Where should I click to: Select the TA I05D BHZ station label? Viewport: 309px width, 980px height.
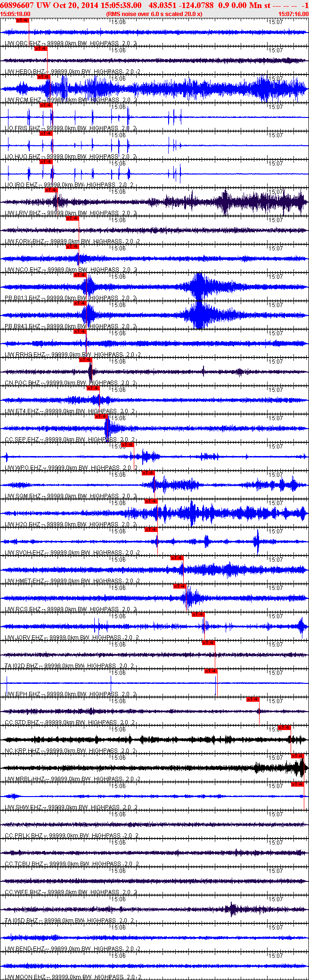[x=21, y=921]
